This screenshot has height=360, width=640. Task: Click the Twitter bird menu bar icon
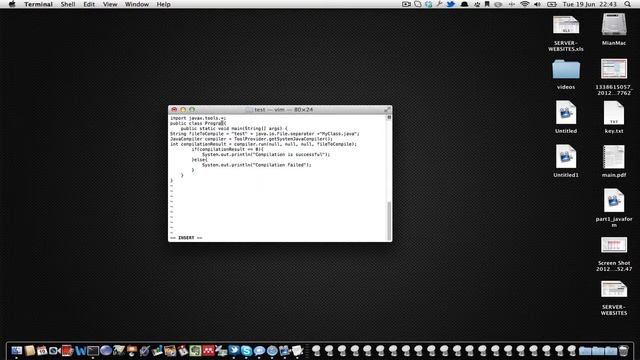coord(451,4)
